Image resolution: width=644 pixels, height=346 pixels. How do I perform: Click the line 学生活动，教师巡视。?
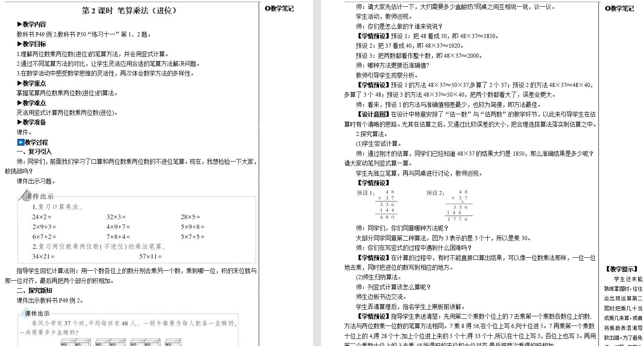[x=384, y=17]
